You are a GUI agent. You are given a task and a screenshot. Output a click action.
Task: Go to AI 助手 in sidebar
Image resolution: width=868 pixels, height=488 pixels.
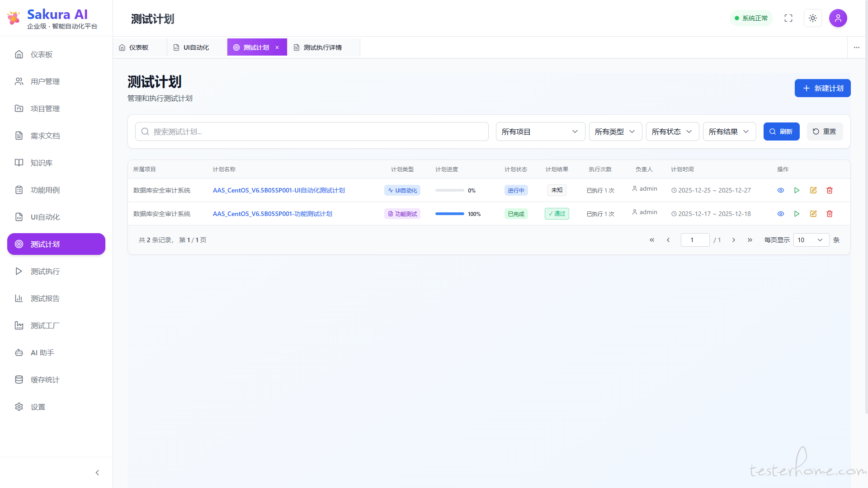[x=42, y=352]
